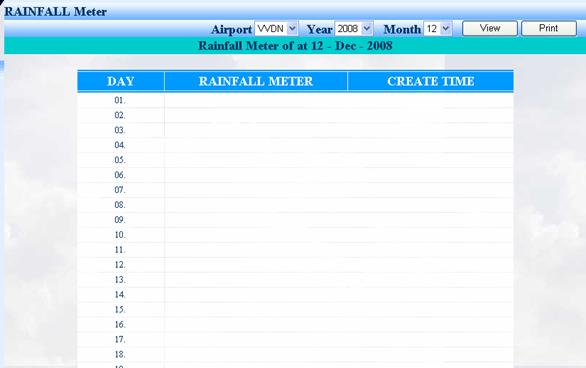Select the row for day 05
Image resolution: width=586 pixels, height=368 pixels.
click(295, 160)
